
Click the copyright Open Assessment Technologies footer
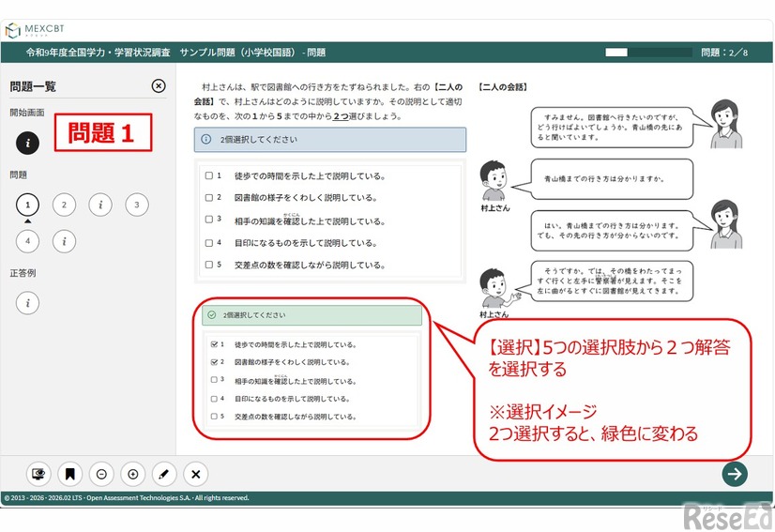[127, 498]
